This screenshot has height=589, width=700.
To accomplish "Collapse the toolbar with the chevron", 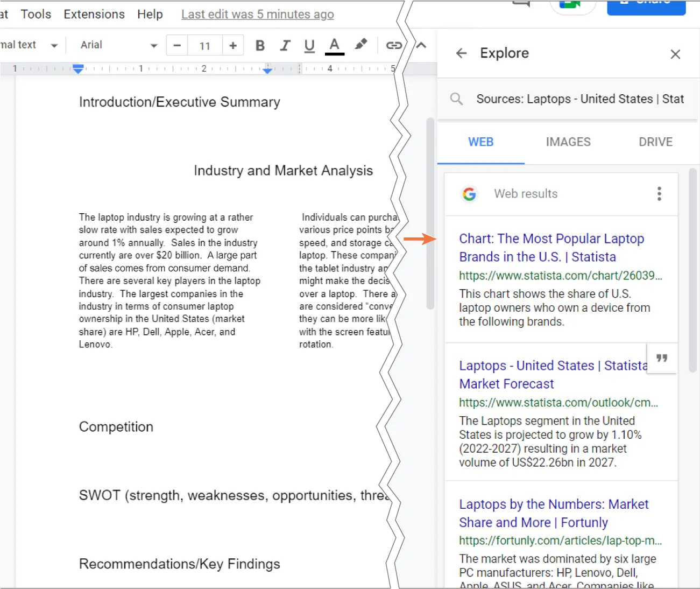I will click(x=421, y=45).
